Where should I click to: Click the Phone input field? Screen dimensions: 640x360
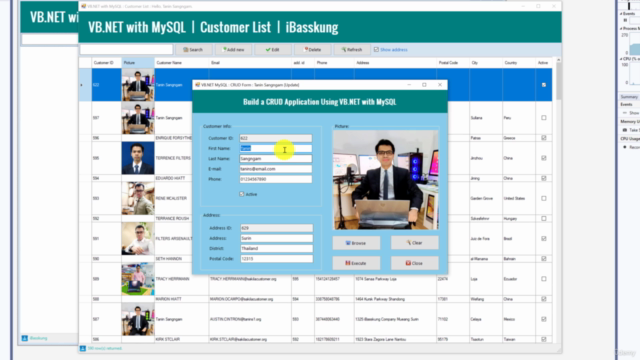(276, 179)
